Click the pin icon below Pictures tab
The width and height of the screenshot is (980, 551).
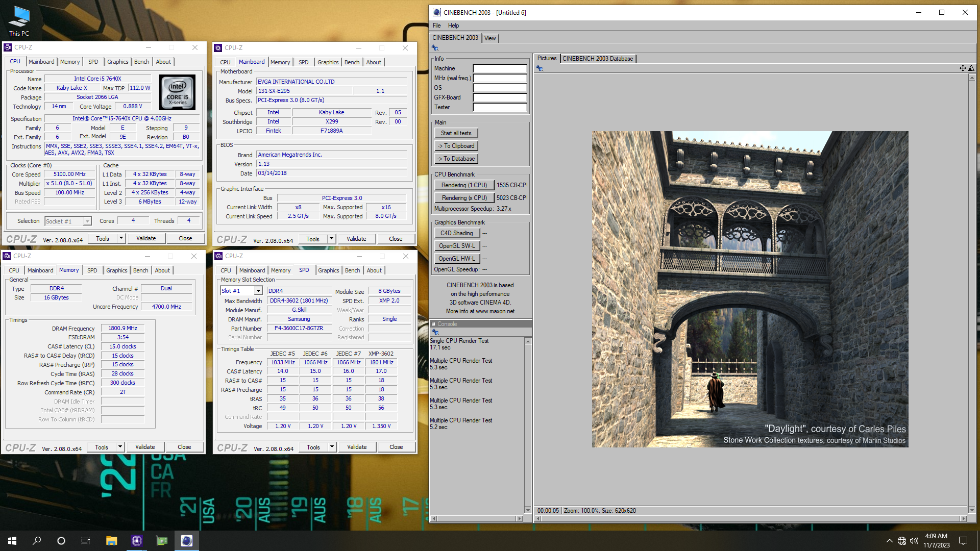point(540,68)
